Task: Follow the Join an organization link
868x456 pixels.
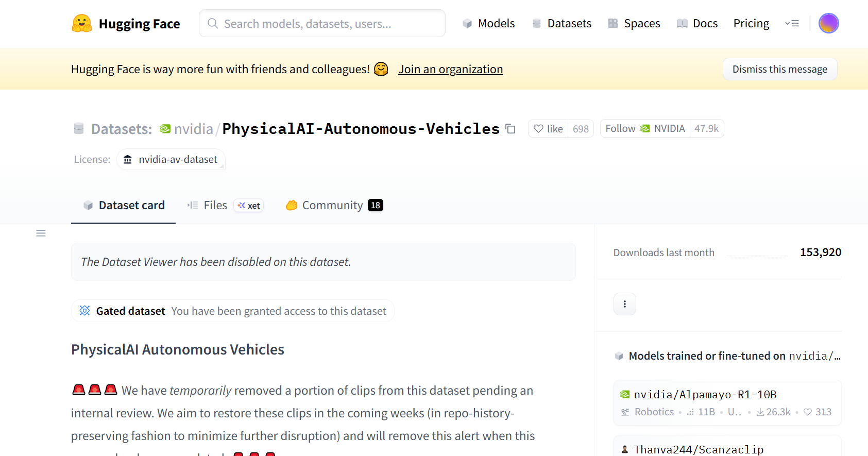Action: click(450, 69)
